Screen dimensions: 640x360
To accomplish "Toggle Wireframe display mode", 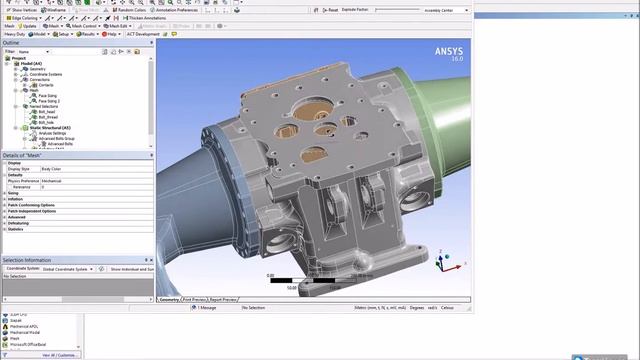I will coord(53,10).
